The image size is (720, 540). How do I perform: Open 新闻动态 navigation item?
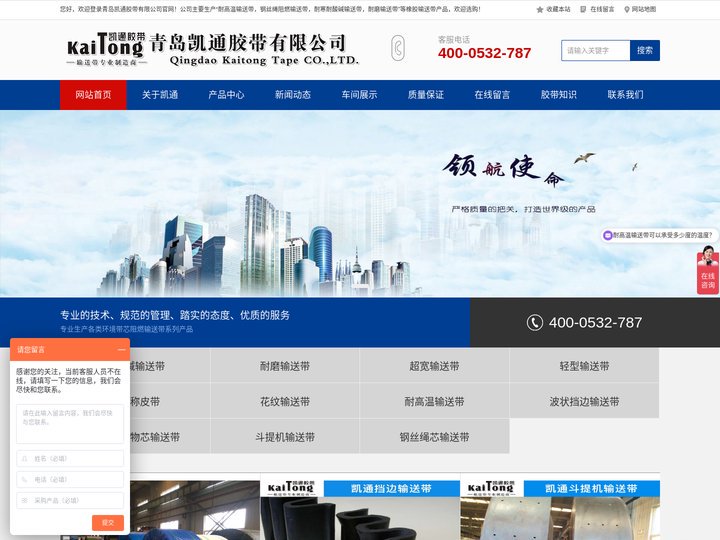293,95
